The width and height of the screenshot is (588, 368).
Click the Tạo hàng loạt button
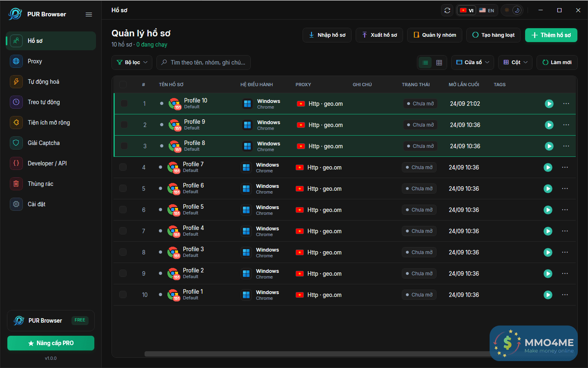coord(493,35)
